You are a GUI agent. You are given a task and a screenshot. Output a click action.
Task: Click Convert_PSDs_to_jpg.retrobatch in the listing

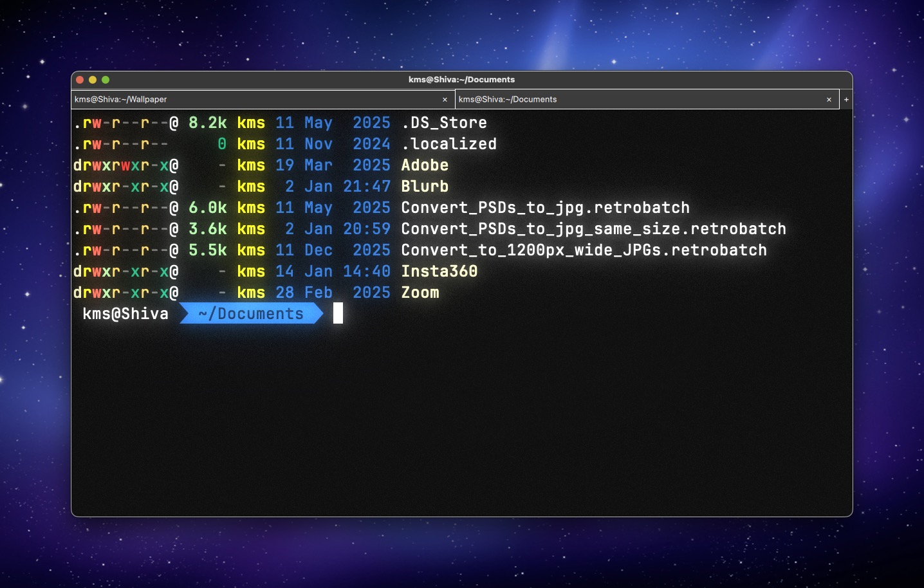click(545, 208)
